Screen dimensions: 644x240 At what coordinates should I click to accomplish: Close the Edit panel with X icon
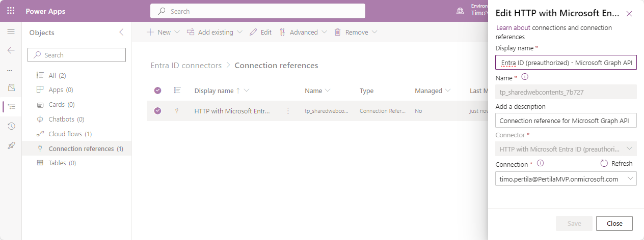(x=629, y=14)
